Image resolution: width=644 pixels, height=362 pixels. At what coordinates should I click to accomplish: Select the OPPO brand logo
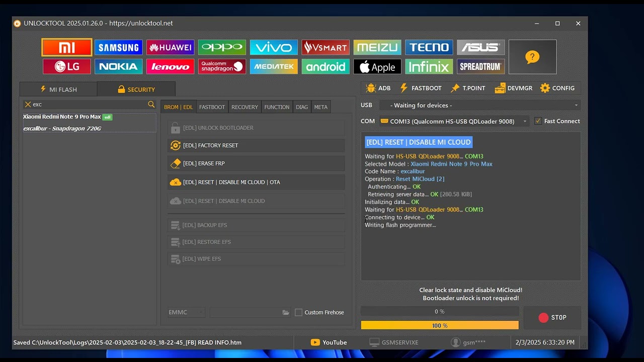pyautogui.click(x=222, y=47)
